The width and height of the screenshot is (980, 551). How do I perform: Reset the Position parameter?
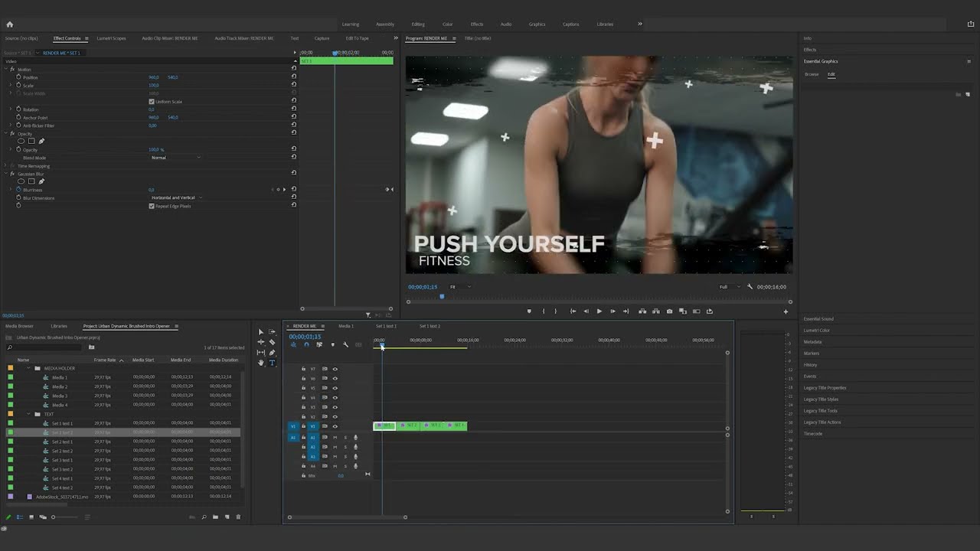click(x=293, y=77)
